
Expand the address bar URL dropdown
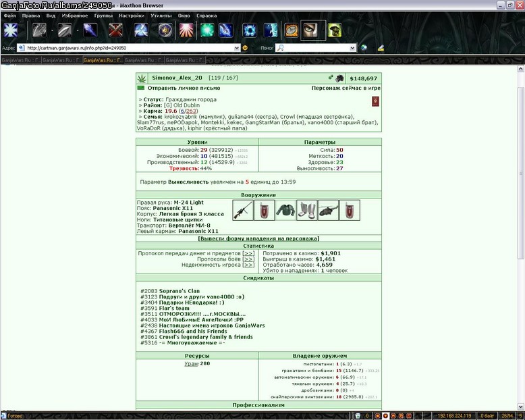point(237,48)
